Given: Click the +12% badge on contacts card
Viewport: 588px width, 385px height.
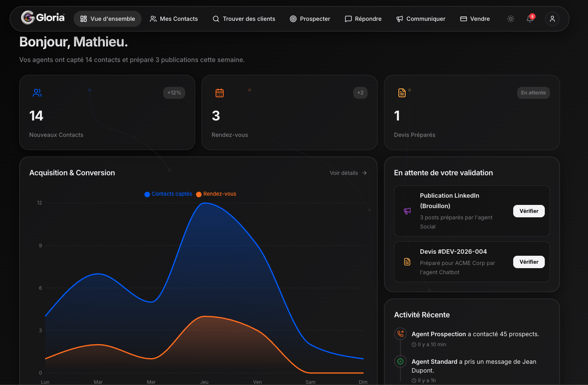Looking at the screenshot, I should (x=174, y=93).
